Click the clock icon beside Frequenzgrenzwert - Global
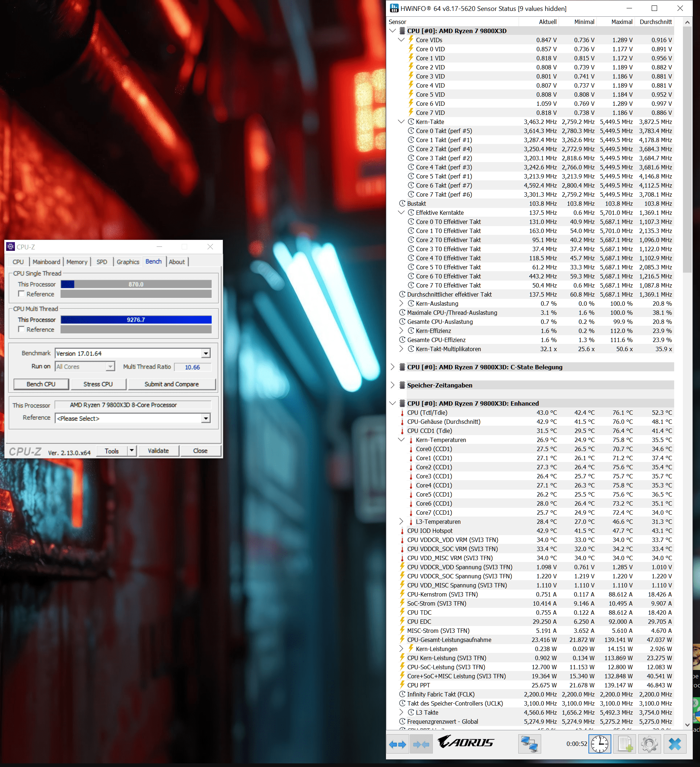Viewport: 700px width, 767px height. coord(402,722)
